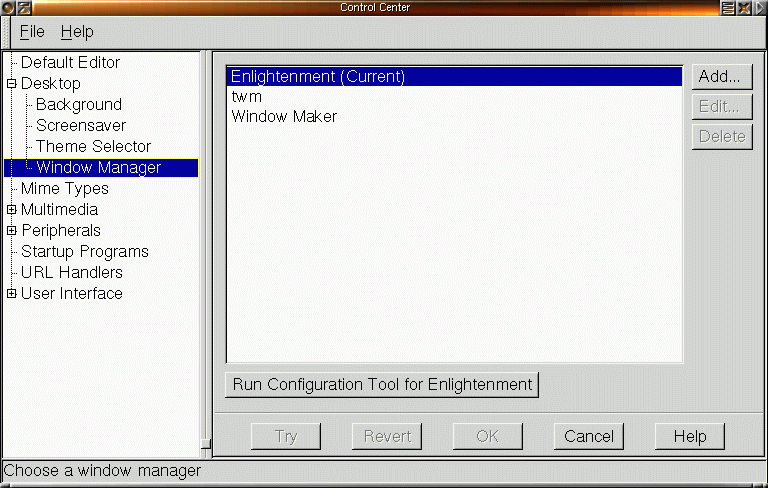
Task: Click the Revert button
Action: [387, 436]
